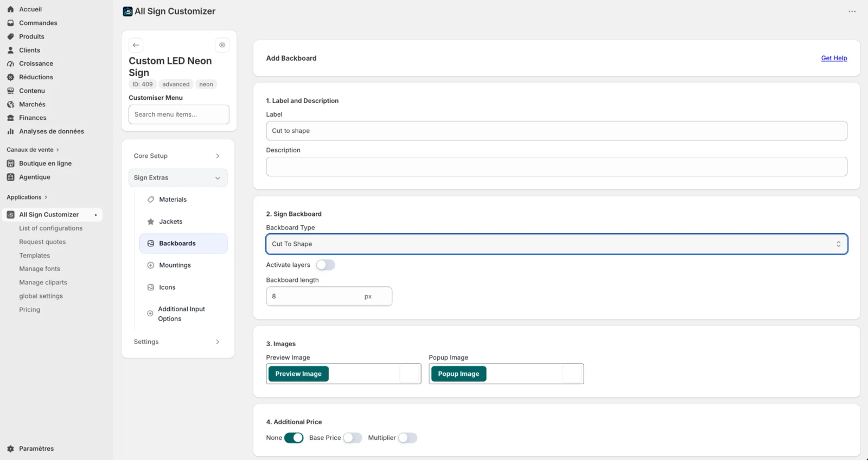Enable the Activate layers switch
The image size is (868, 460).
(325, 265)
